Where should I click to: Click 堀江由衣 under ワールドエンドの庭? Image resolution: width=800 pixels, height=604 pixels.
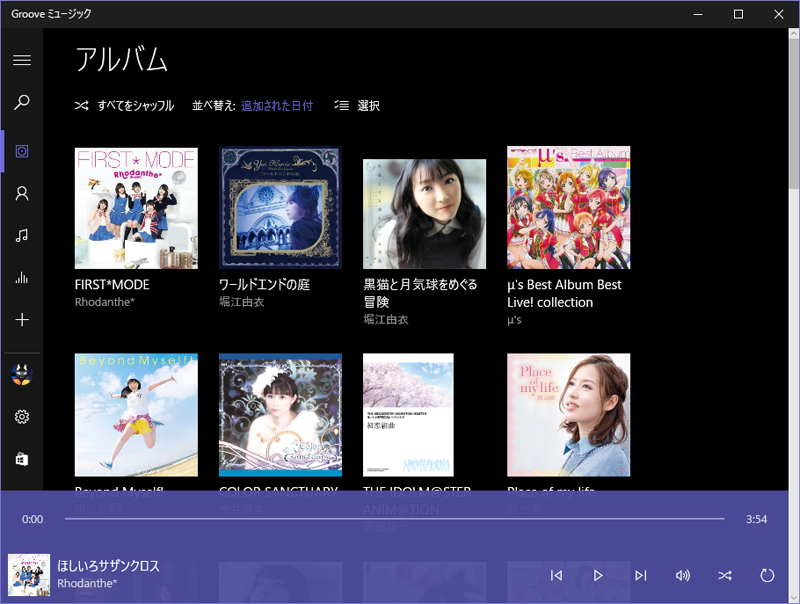click(241, 302)
